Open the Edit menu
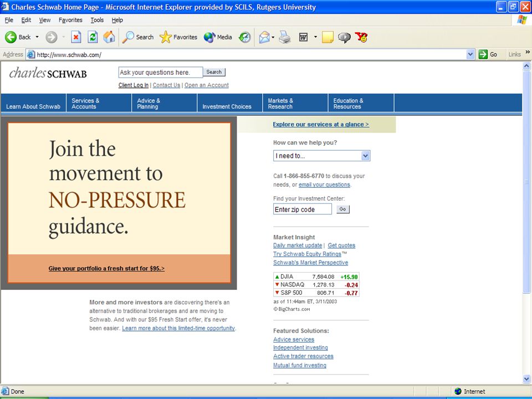The image size is (532, 399). tap(26, 20)
